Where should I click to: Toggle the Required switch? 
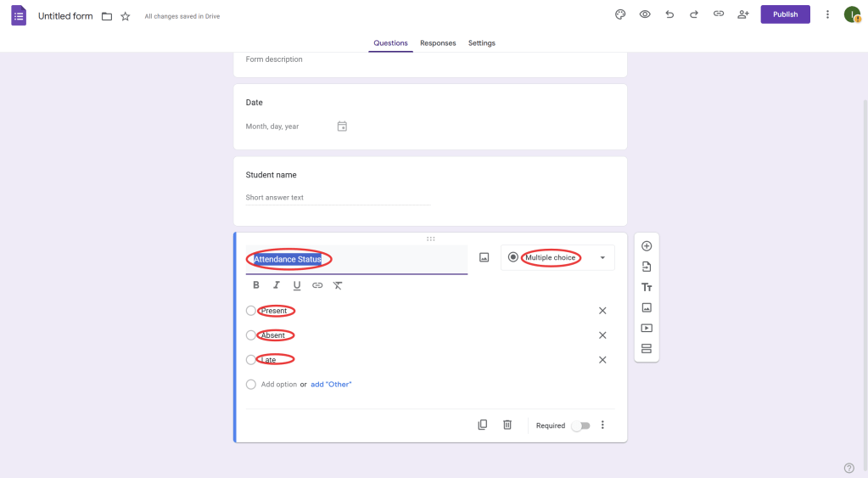tap(580, 425)
